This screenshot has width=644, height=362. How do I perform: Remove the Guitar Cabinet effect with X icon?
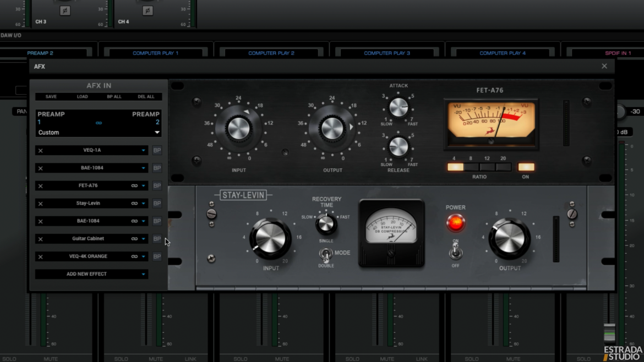coord(40,239)
